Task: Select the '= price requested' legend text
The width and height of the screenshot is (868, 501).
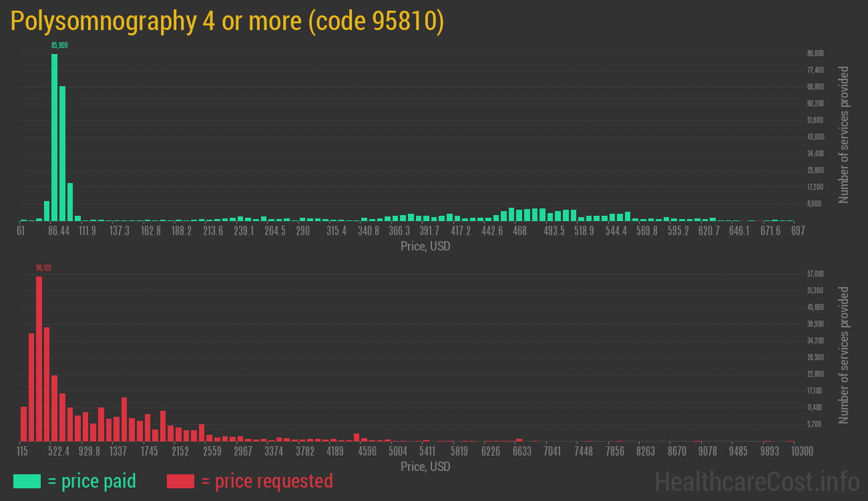Action: 266,481
